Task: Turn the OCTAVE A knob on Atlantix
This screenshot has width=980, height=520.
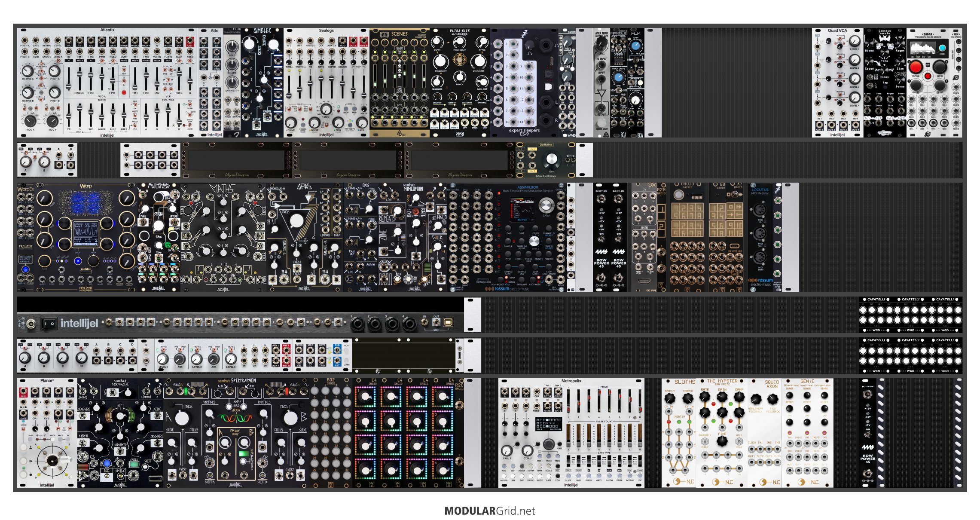Action: (27, 71)
